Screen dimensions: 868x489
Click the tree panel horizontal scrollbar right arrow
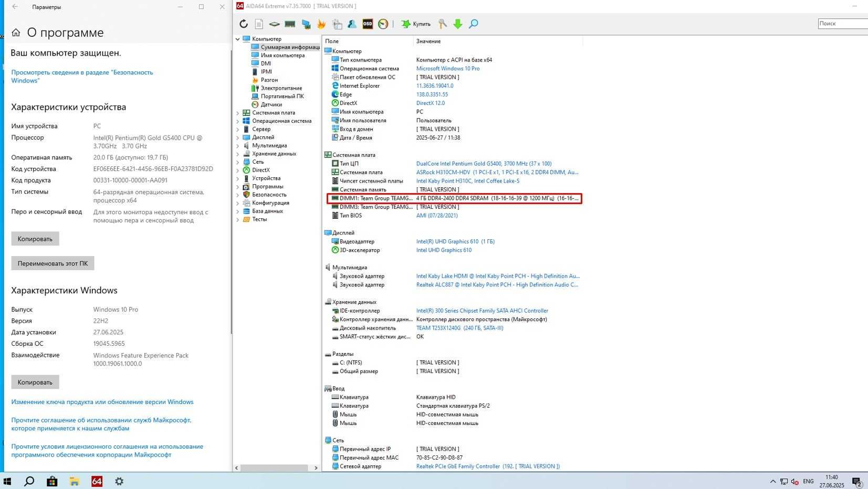tap(316, 467)
